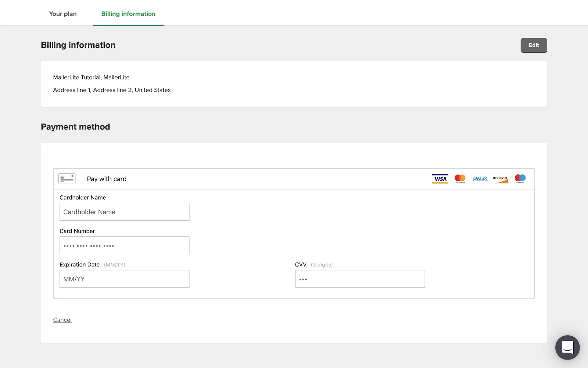Image resolution: width=588 pixels, height=368 pixels.
Task: Click the Pay with card label
Action: [107, 179]
